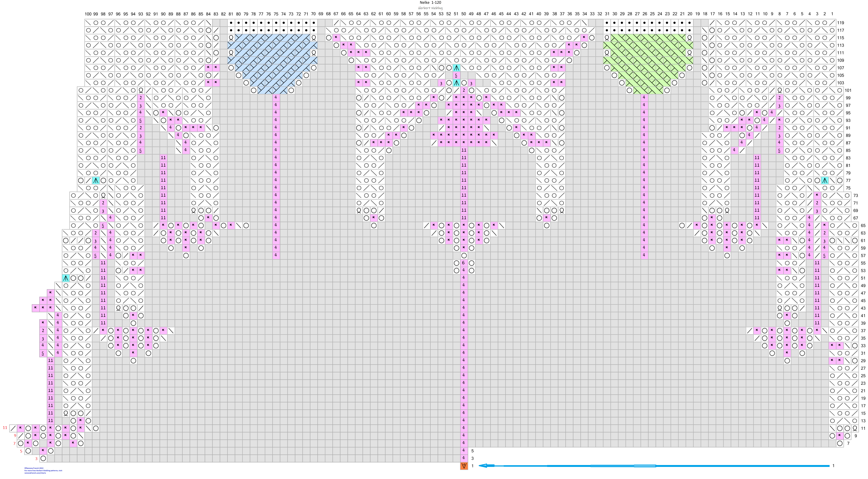Click the ©Ramona French 2022 copyright text
868x479 pixels.
34,468
